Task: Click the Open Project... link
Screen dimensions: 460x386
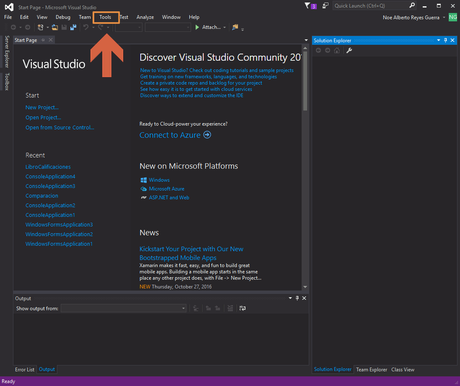Action: [x=43, y=117]
